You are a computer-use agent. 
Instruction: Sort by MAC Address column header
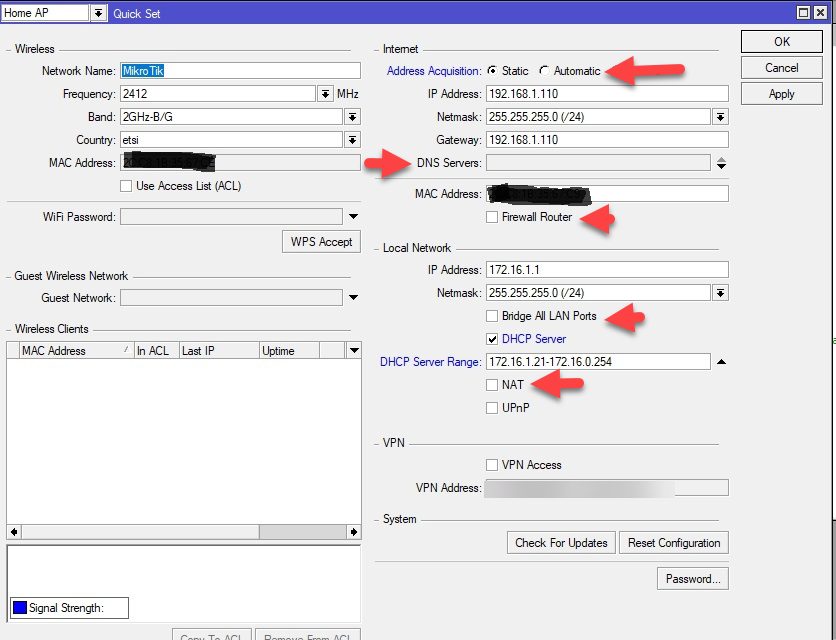tap(76, 350)
